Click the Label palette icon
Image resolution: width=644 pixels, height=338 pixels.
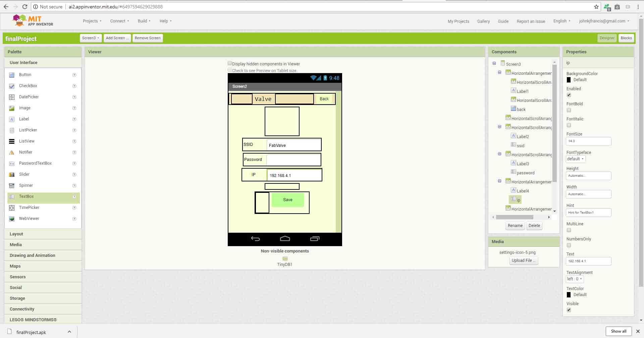tap(12, 119)
